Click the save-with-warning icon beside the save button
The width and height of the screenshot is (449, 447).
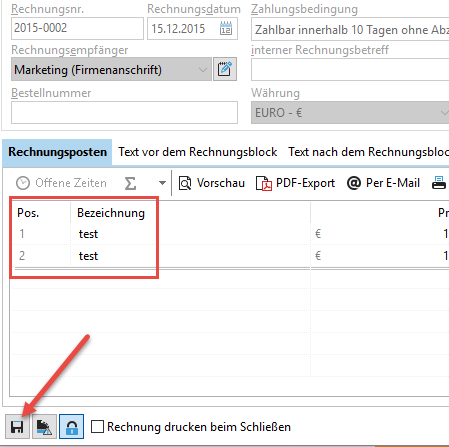44,426
